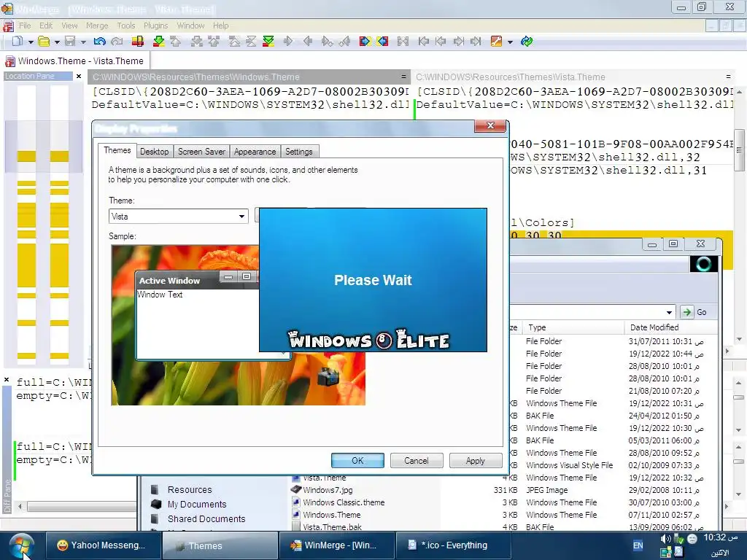747x560 pixels.
Task: Open Resources in Explorer side panel
Action: click(x=190, y=489)
